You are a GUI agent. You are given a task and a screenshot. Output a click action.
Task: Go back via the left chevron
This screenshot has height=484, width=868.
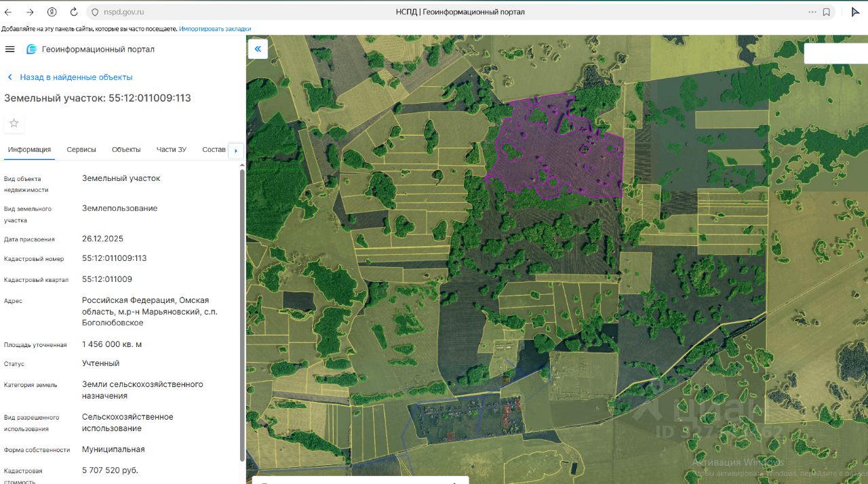click(x=9, y=77)
